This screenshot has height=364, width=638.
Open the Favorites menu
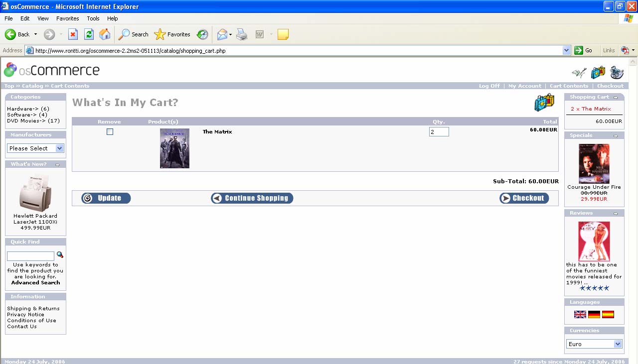pos(68,18)
